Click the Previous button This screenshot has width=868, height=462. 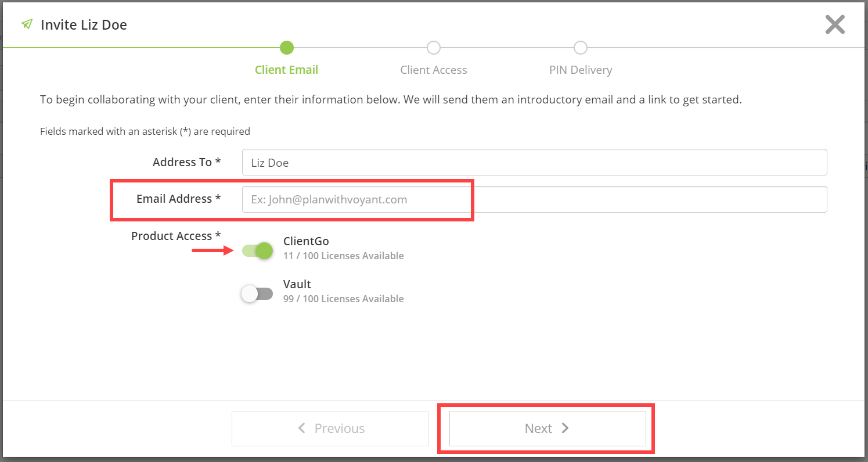coord(330,428)
